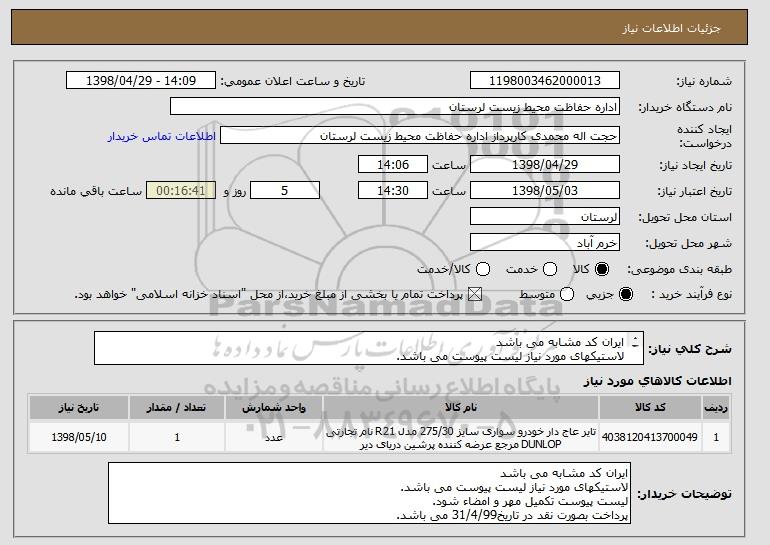Click the unit cell عدد

(x=274, y=437)
